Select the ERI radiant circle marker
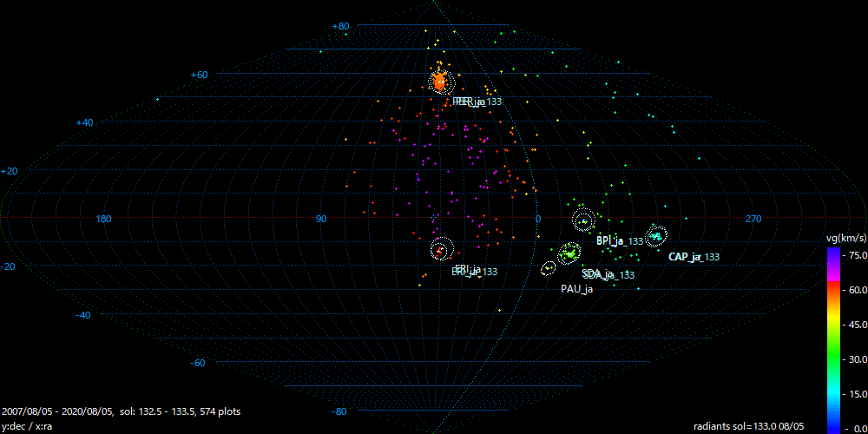 tap(442, 249)
